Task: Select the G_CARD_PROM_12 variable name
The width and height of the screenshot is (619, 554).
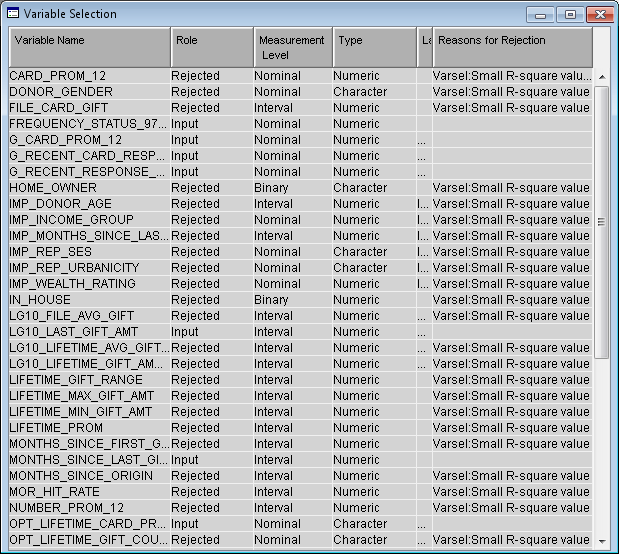Action: coord(66,140)
